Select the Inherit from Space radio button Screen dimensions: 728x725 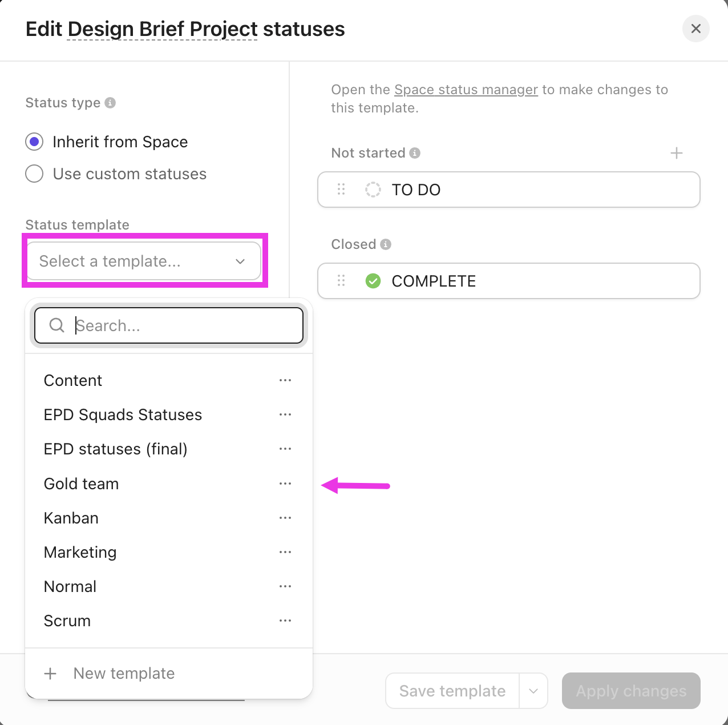(34, 142)
